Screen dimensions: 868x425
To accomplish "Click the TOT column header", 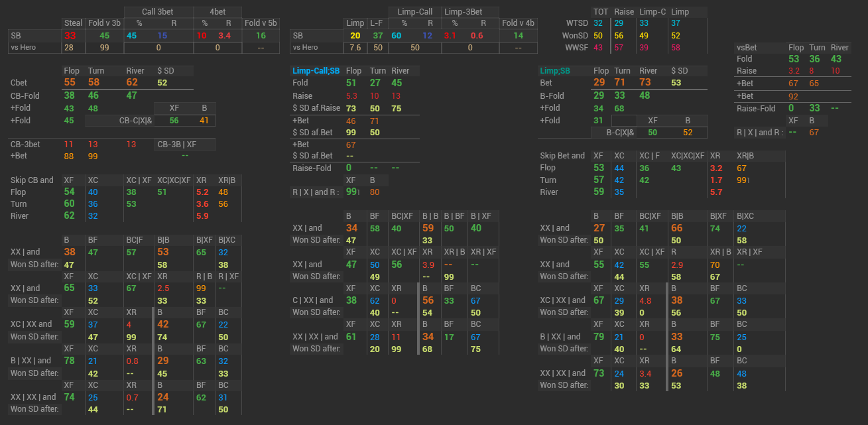I will [601, 12].
